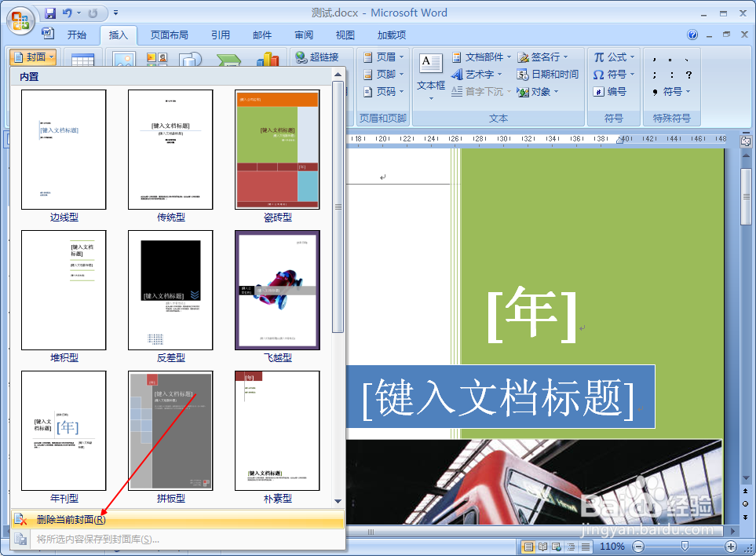Pick the 反差型 cover design
756x556 pixels.
point(170,291)
